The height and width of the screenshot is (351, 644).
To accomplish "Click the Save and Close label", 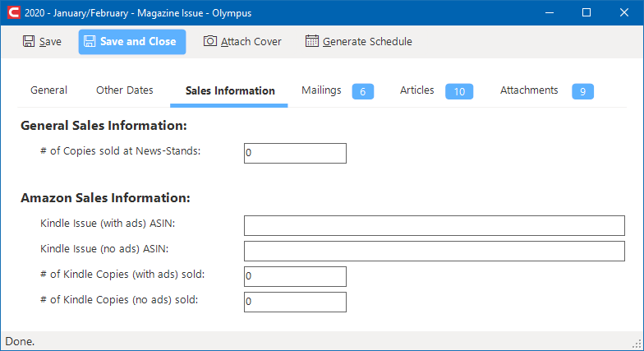I will 138,41.
